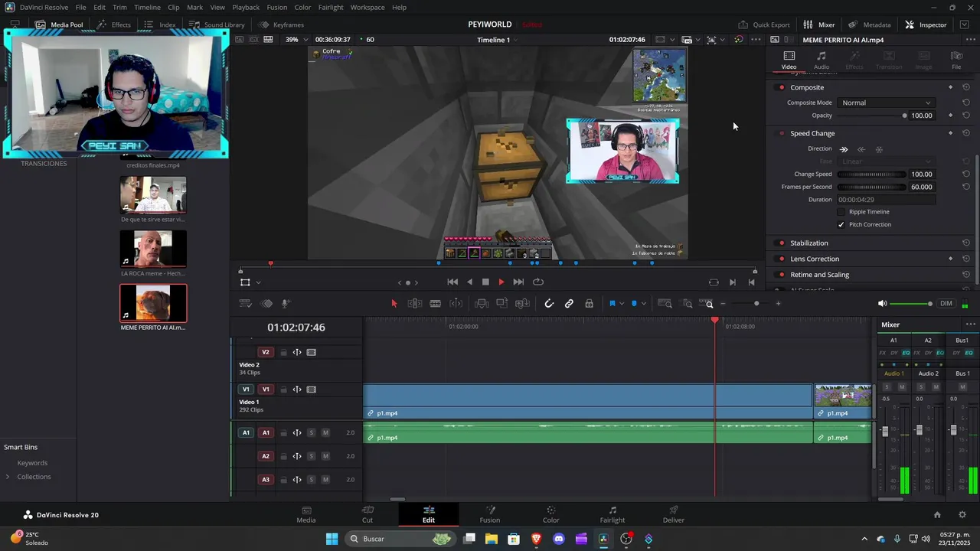
Task: Toggle the Keyframes panel button
Action: 281,24
